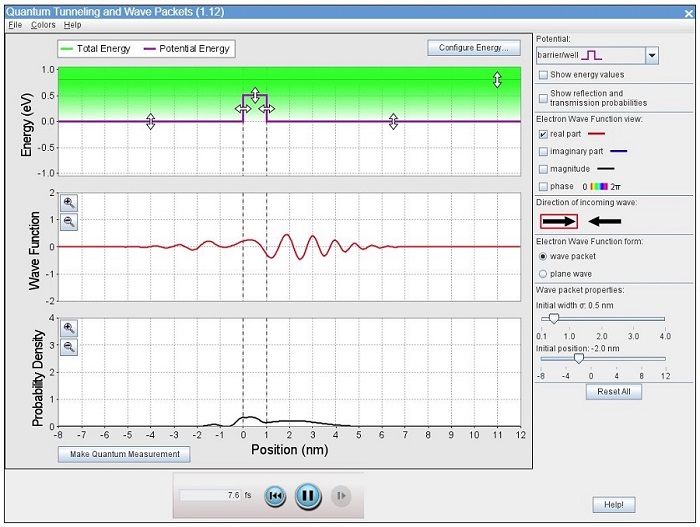Viewport: 700px width, 527px height.
Task: Click the 'Initial position: -2.0 nm' label
Action: [578, 348]
